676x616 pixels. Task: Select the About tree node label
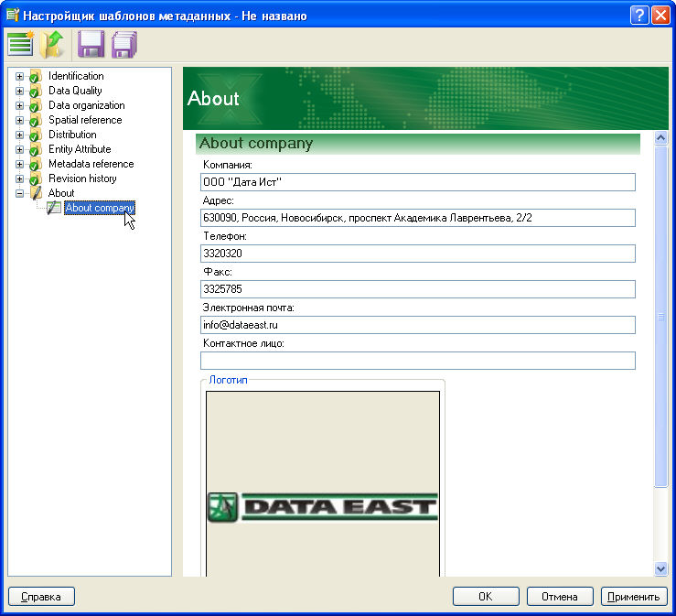coord(60,193)
